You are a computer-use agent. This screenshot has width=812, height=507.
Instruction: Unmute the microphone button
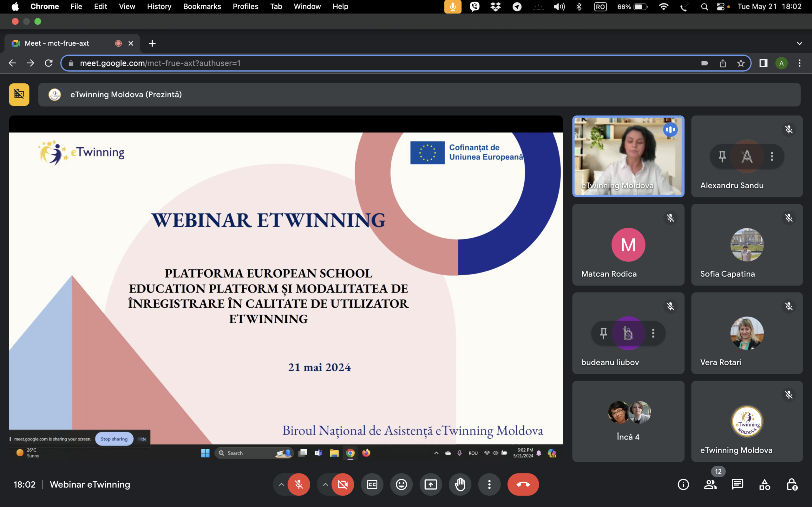point(298,484)
